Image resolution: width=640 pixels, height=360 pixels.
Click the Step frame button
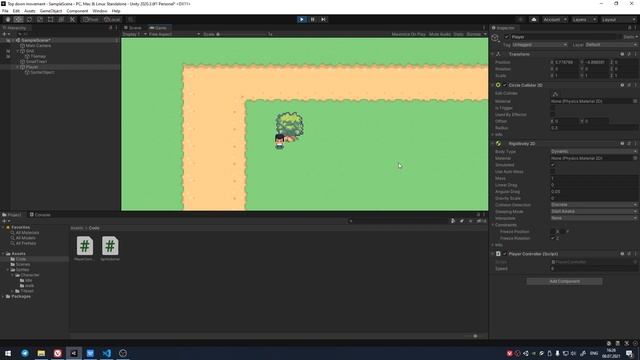point(323,20)
